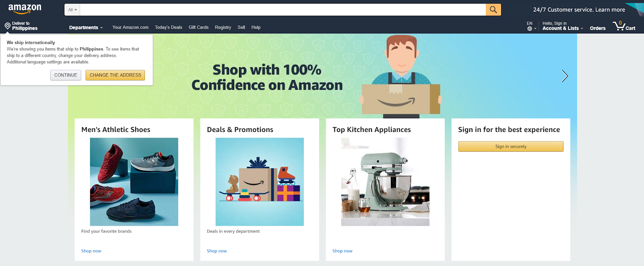Click the Sign in securely button

(511, 146)
